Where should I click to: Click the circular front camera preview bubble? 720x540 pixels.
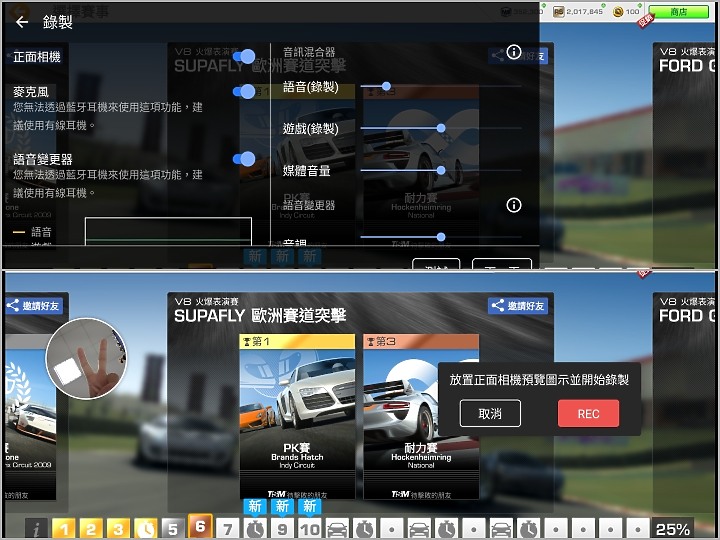tap(86, 358)
